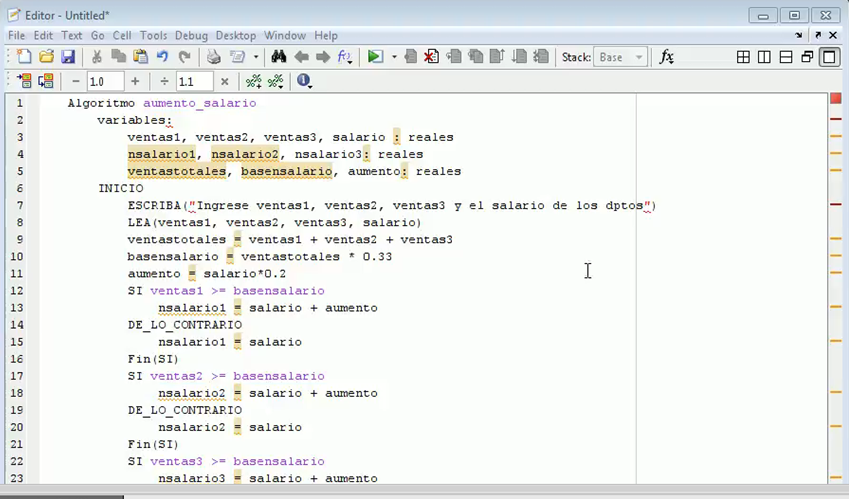Go back with the left arrow
Image resolution: width=849 pixels, height=499 pixels.
point(301,57)
